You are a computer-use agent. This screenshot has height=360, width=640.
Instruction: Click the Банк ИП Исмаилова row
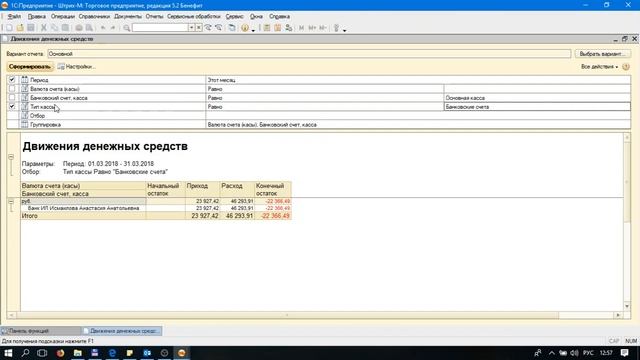156,208
